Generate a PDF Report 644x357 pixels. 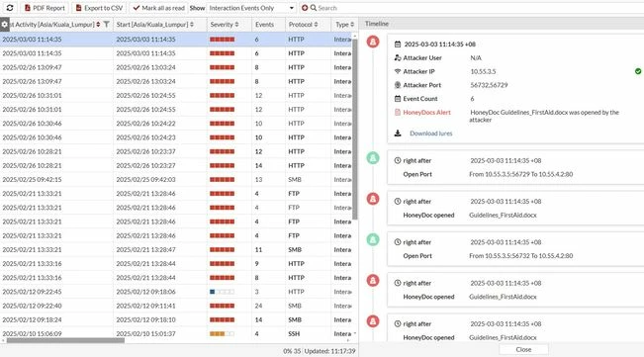[x=45, y=8]
